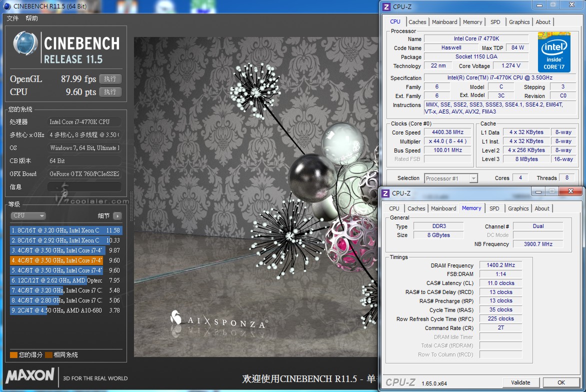This screenshot has width=586, height=392.
Task: Click the CAS# Latency value 11.0 clocks
Action: [x=501, y=283]
